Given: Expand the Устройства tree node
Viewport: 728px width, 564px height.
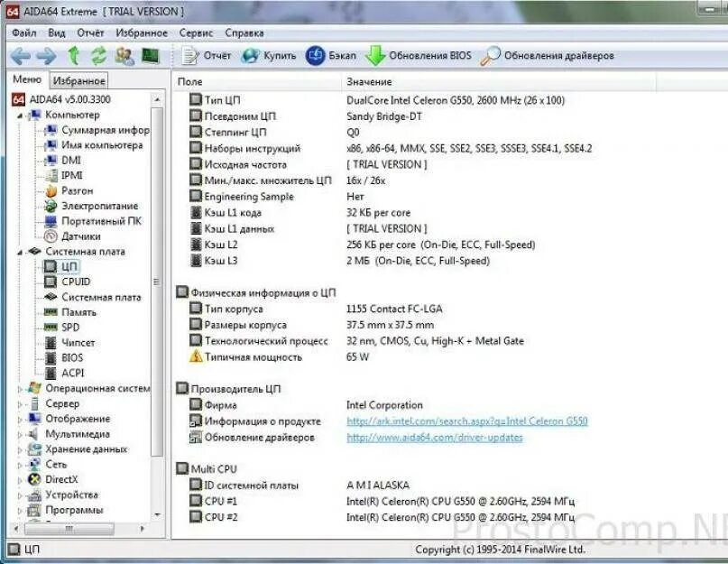Looking at the screenshot, I should 20,495.
